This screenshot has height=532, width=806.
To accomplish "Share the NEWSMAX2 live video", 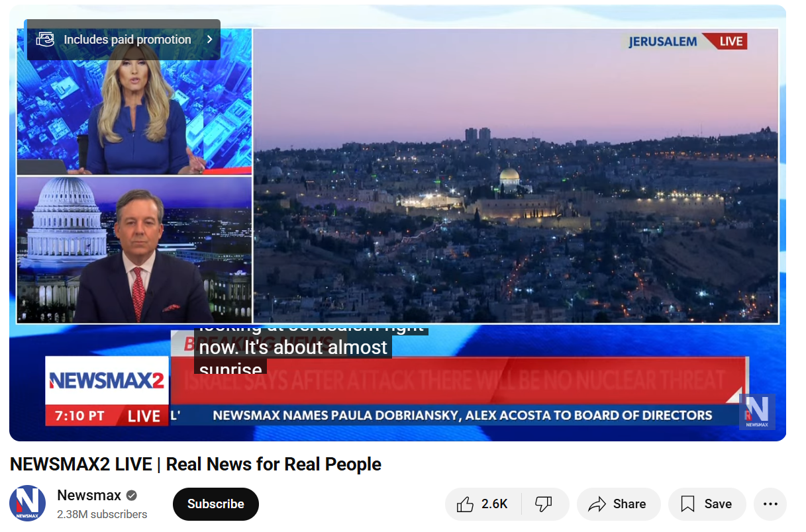I will coord(618,504).
